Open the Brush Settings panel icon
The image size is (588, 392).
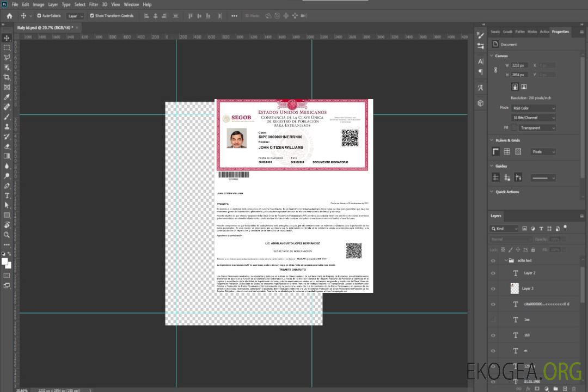[480, 35]
